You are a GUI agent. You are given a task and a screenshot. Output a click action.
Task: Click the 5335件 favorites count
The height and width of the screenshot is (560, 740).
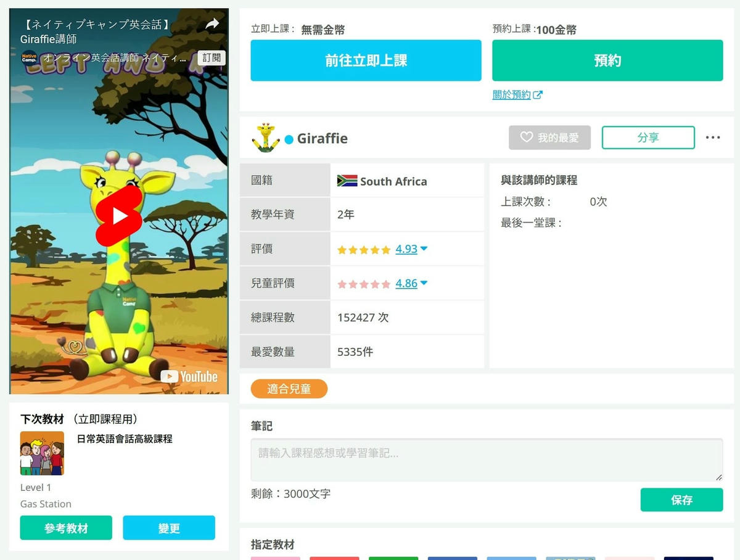355,352
